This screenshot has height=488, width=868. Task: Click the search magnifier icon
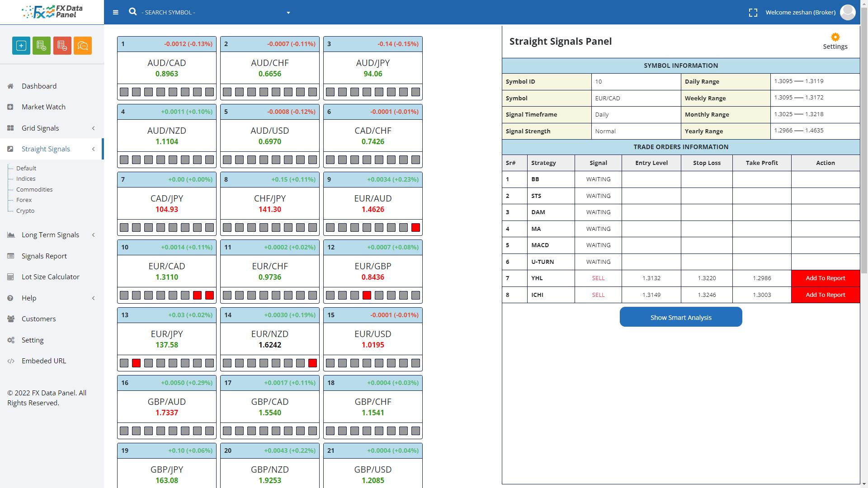pyautogui.click(x=132, y=12)
